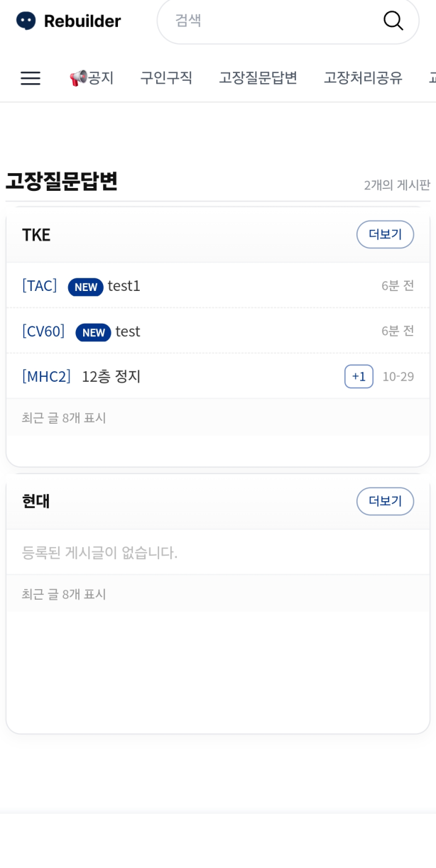Click the NEW badge next to test1

(x=85, y=287)
